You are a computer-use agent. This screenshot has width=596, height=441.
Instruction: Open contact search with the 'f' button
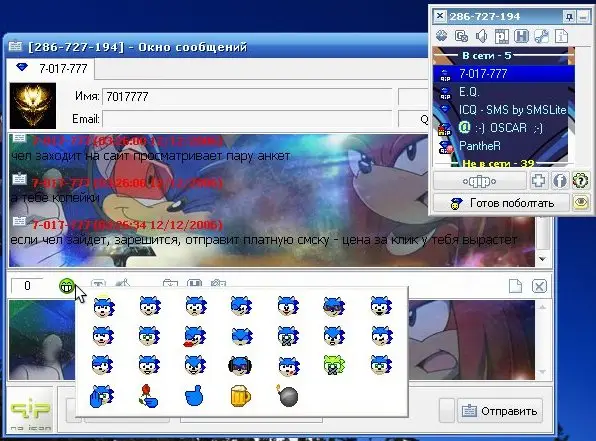(560, 181)
